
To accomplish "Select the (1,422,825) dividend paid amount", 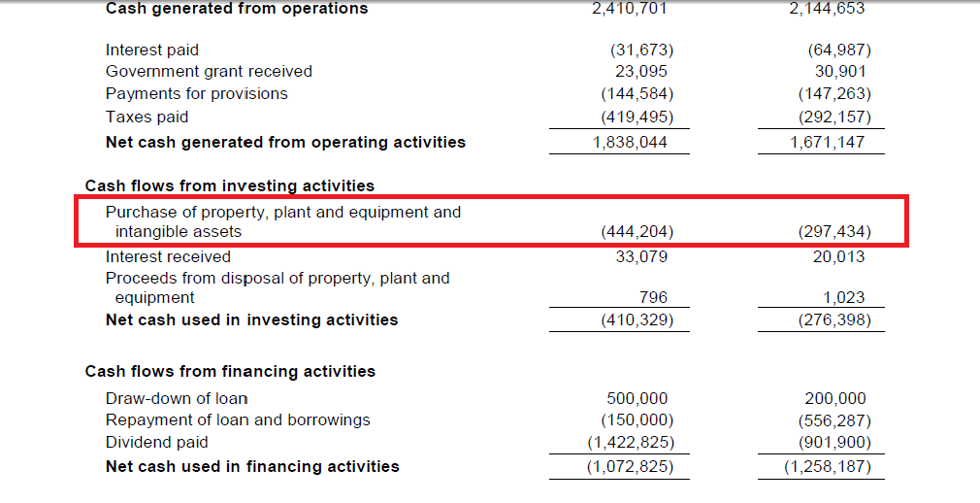I will (631, 443).
